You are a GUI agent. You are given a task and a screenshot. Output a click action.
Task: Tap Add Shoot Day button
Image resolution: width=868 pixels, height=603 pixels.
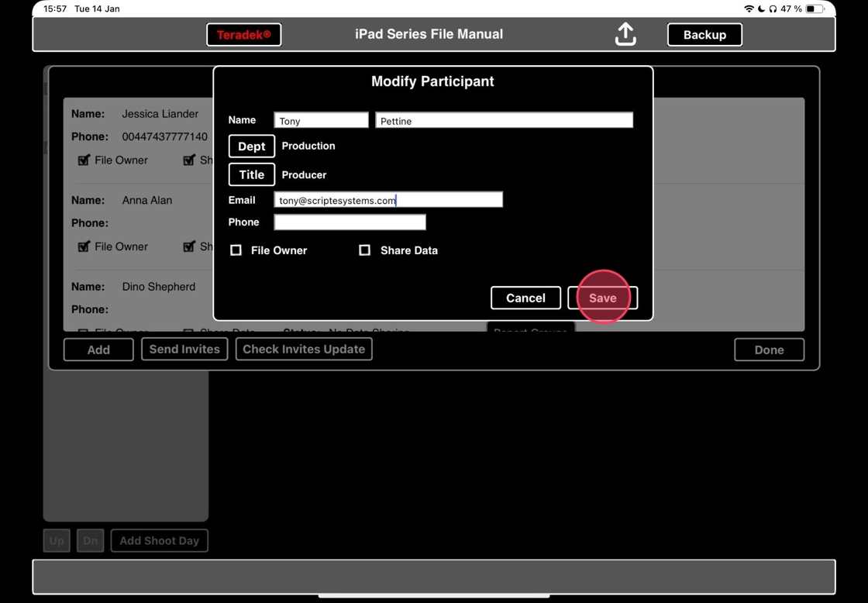(x=160, y=540)
